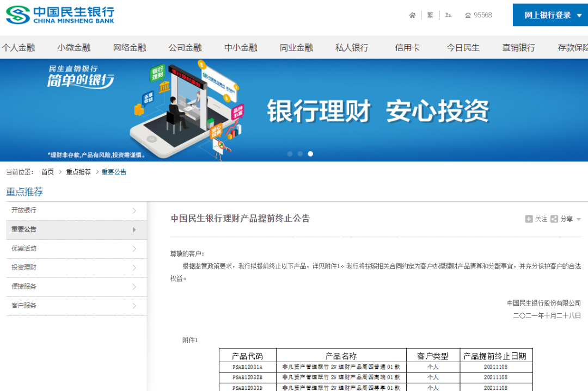588x391 pixels.
Task: Click the 产品提前终止日期 column header
Action: [x=495, y=356]
